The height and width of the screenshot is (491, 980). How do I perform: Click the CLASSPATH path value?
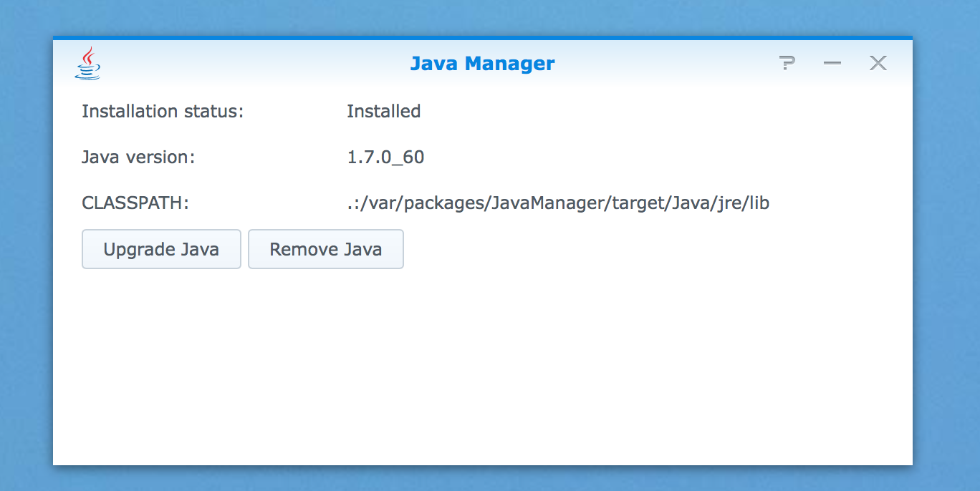coord(558,203)
